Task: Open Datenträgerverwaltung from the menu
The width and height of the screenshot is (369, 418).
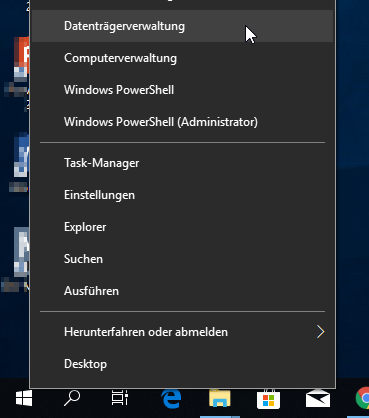Action: point(182,26)
